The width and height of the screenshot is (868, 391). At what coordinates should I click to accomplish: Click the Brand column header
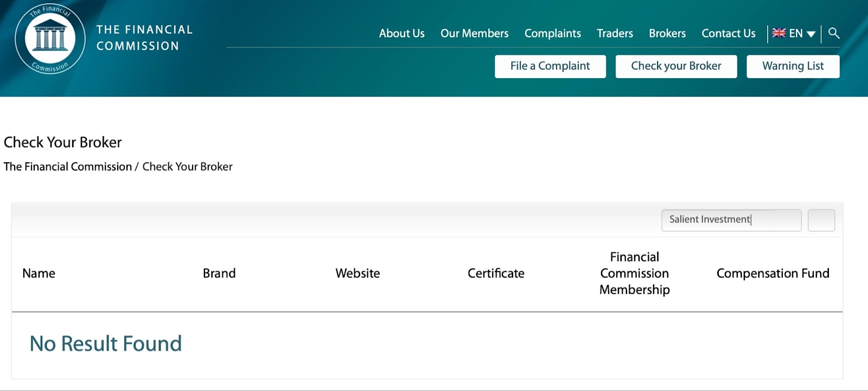click(x=219, y=273)
